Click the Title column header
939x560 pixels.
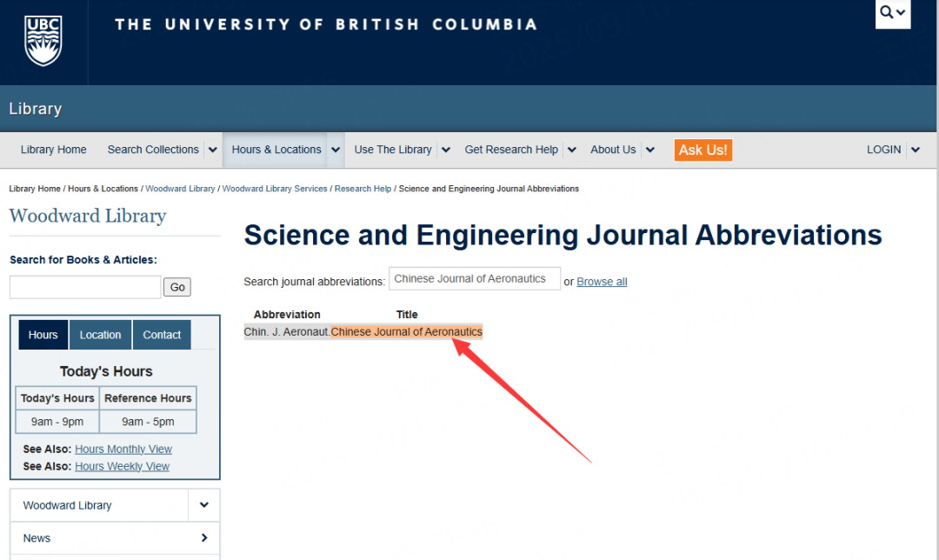point(407,315)
